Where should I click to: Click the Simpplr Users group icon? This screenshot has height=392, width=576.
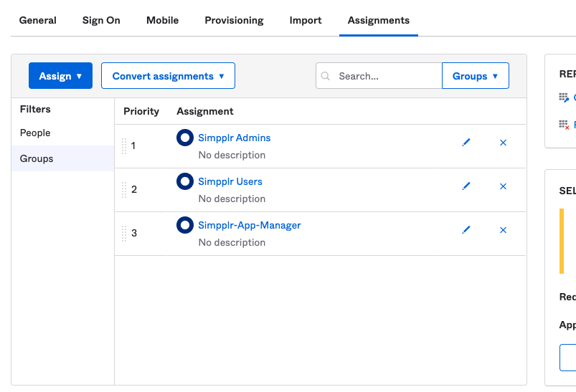185,181
